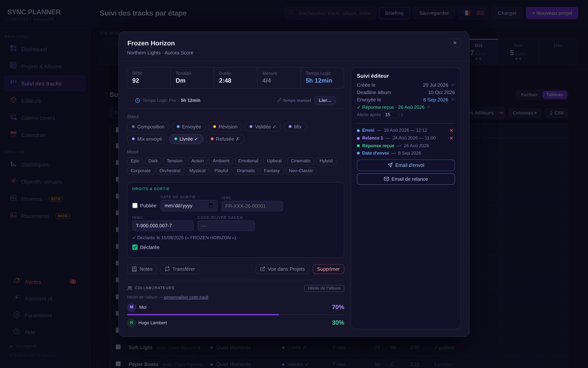Image resolution: width=588 pixels, height=368 pixels.
Task: Toggle the Cinematic mood tag
Action: click(301, 161)
